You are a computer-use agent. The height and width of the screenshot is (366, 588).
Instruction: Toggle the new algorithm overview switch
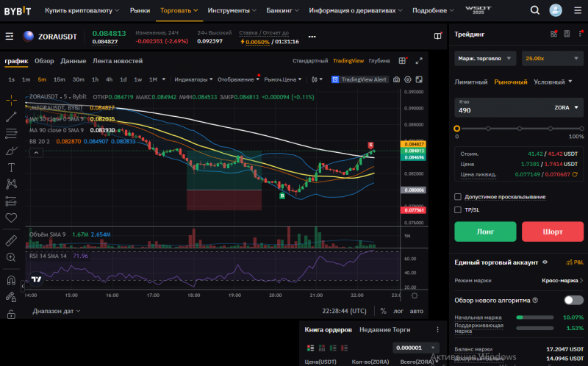[x=574, y=300]
